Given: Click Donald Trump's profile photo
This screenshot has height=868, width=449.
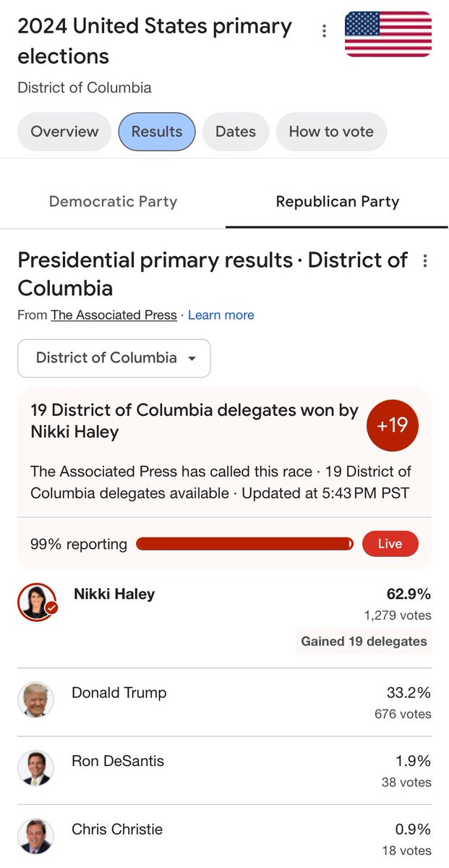Looking at the screenshot, I should [35, 699].
